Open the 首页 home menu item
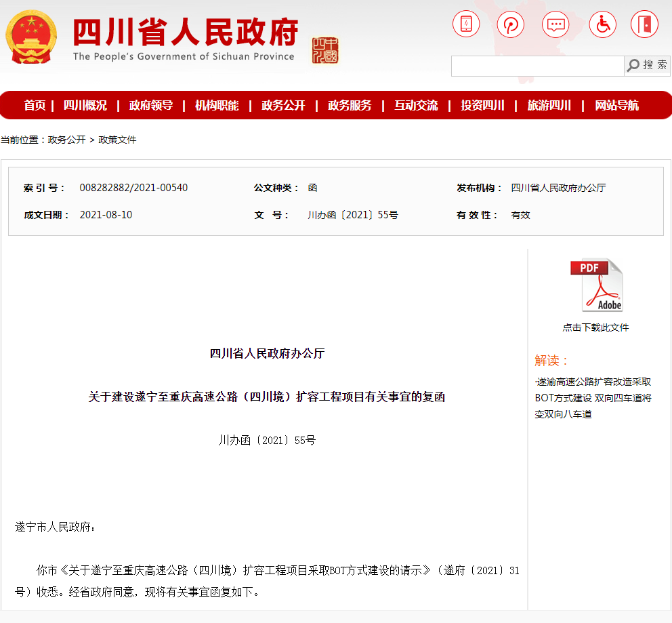Viewport: 672px width, 623px height. tap(35, 105)
